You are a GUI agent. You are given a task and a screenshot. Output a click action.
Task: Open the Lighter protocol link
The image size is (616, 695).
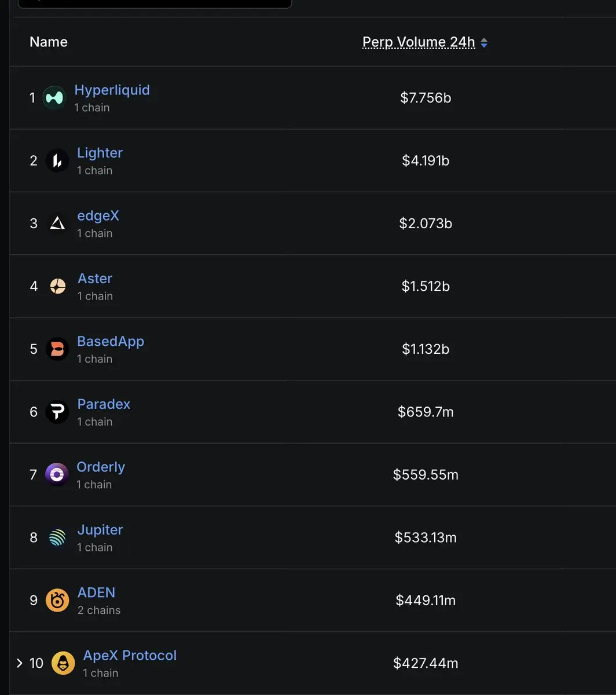pyautogui.click(x=100, y=153)
